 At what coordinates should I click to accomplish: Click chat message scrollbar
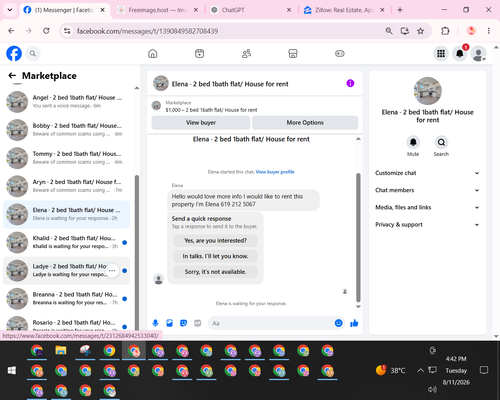pyautogui.click(x=358, y=237)
